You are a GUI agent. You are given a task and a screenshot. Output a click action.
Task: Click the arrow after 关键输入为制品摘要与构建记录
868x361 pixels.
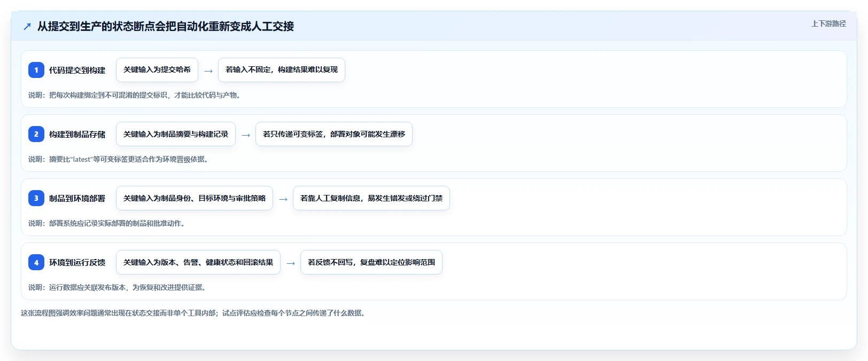pyautogui.click(x=246, y=135)
